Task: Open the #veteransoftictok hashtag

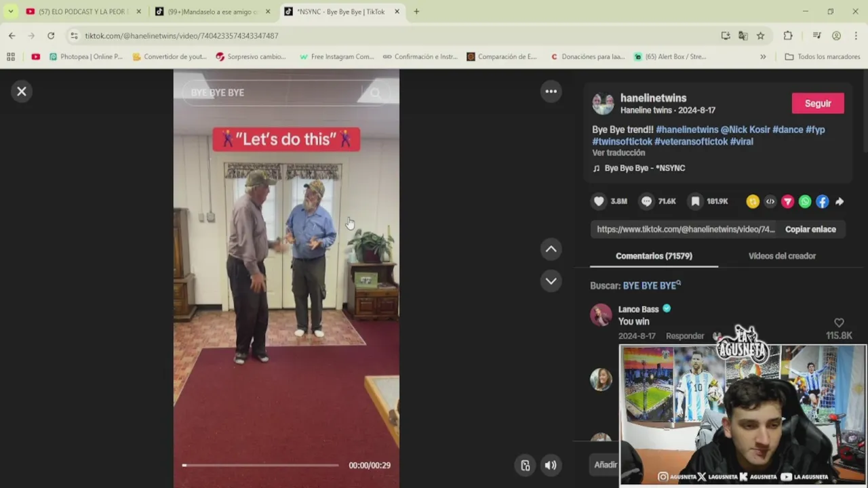Action: point(691,142)
